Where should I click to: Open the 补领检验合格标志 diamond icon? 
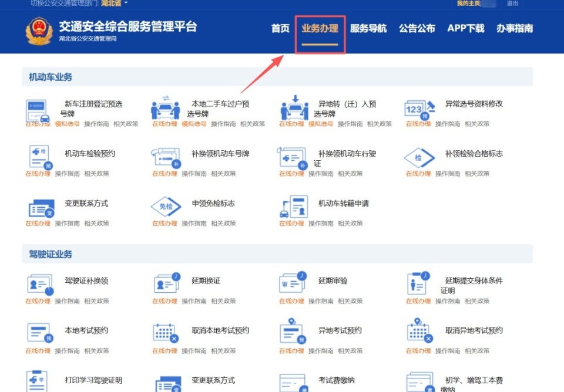click(419, 157)
